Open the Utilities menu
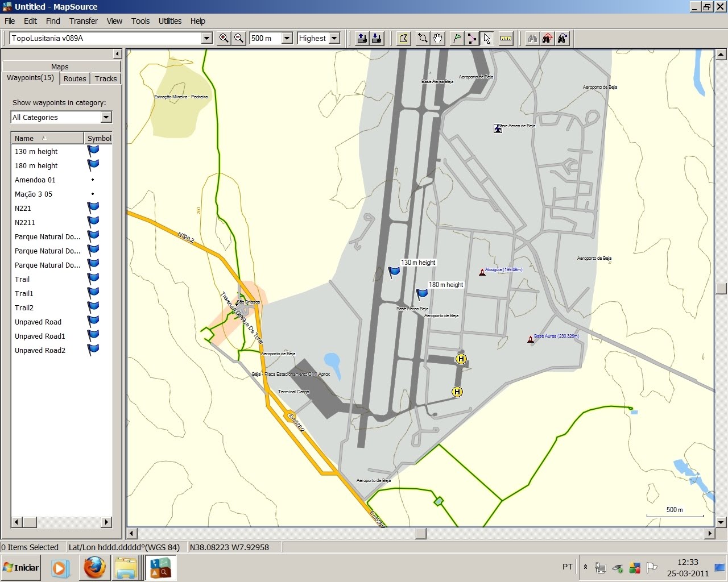Screen dimensions: 728x582 (x=170, y=21)
